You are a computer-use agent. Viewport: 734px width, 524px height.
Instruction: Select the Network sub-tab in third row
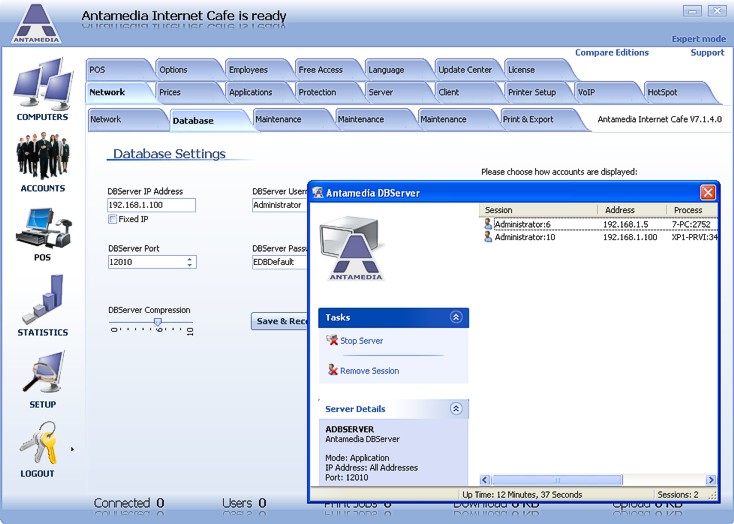pyautogui.click(x=126, y=119)
